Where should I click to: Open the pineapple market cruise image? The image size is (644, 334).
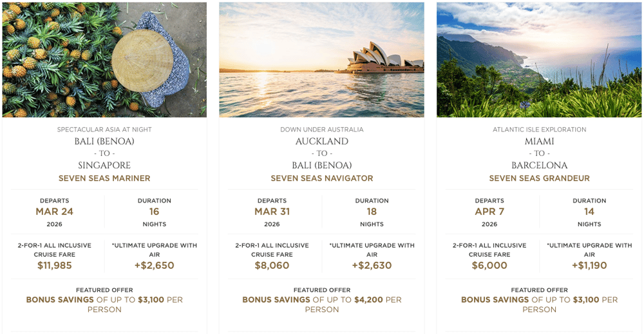point(104,59)
